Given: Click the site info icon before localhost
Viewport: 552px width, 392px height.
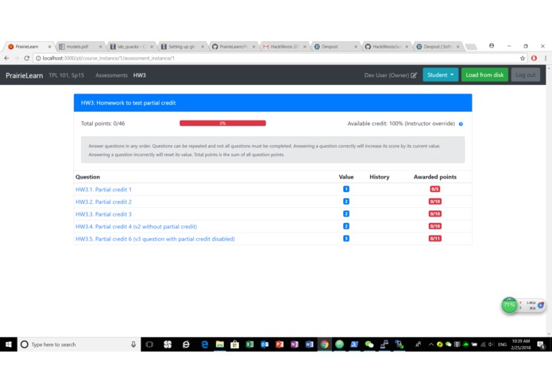Looking at the screenshot, I should [x=38, y=59].
